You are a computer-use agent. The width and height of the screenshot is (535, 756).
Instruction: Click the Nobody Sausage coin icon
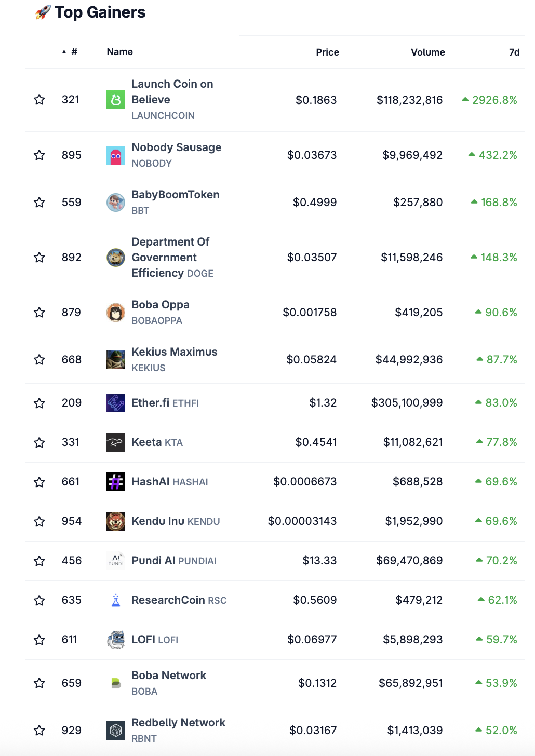pos(116,155)
